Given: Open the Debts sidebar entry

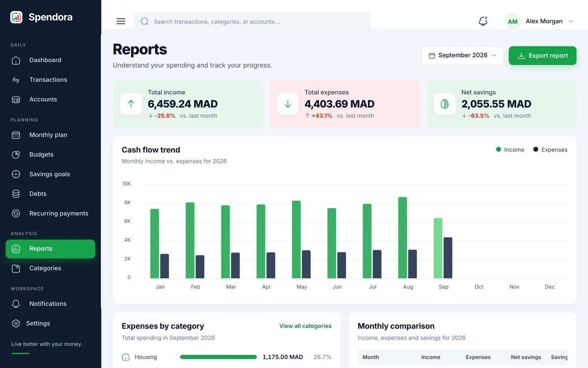Looking at the screenshot, I should coord(38,194).
